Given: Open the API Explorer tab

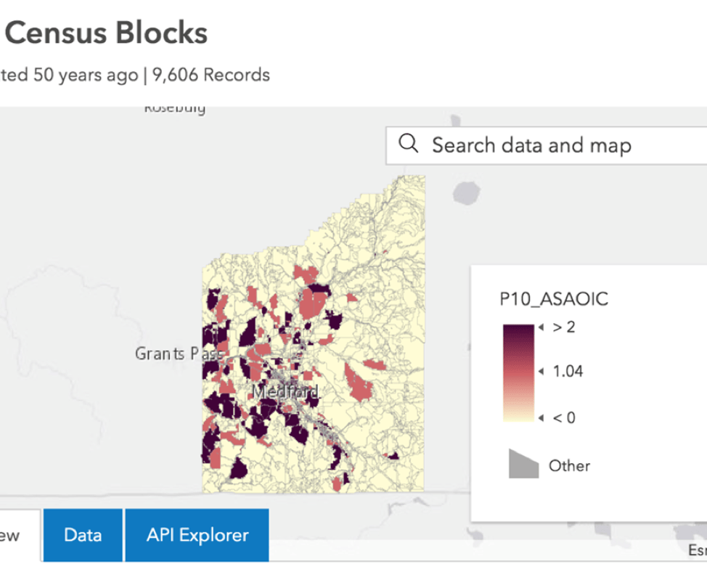Looking at the screenshot, I should pos(197,535).
